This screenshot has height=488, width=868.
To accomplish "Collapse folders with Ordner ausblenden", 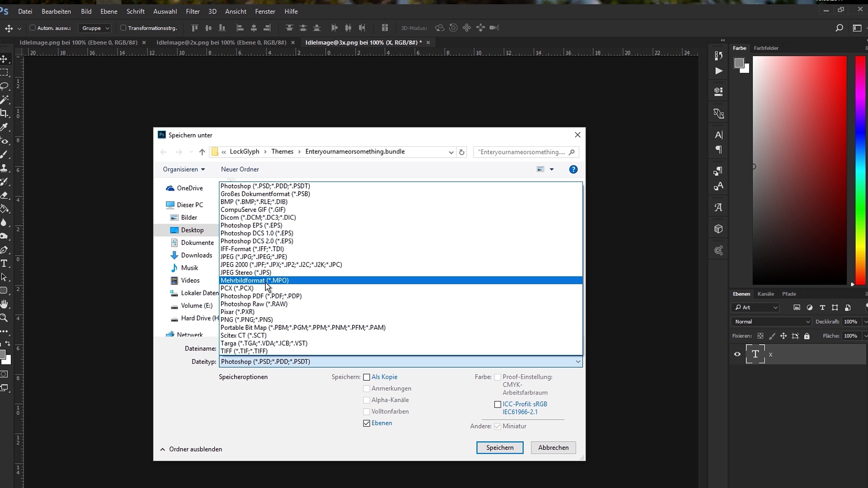I will click(x=191, y=449).
